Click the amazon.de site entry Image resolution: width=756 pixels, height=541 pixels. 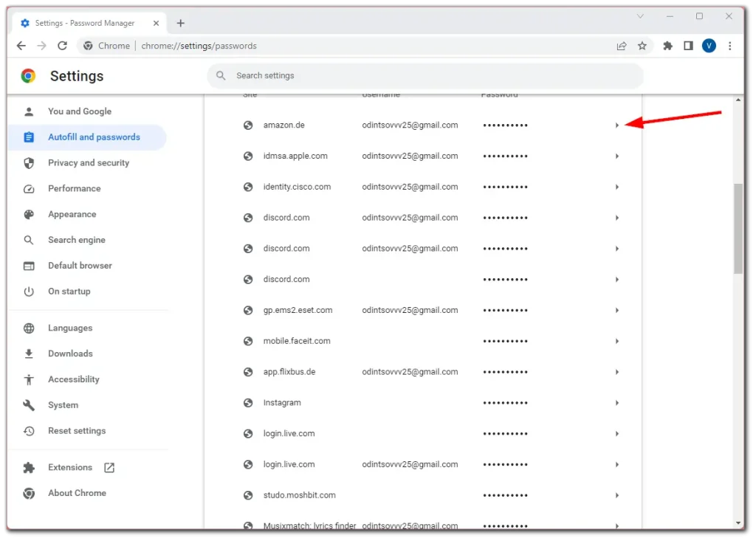point(283,125)
